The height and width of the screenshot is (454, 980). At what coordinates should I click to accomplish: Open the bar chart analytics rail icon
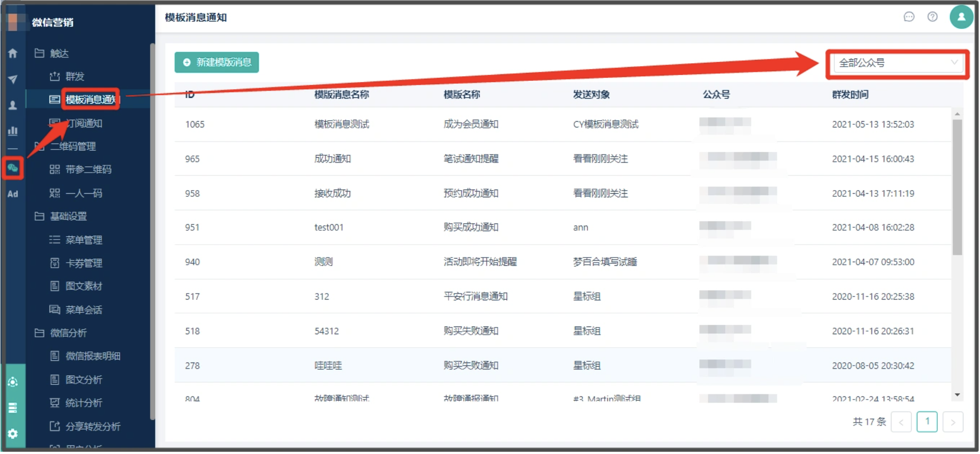pyautogui.click(x=13, y=131)
